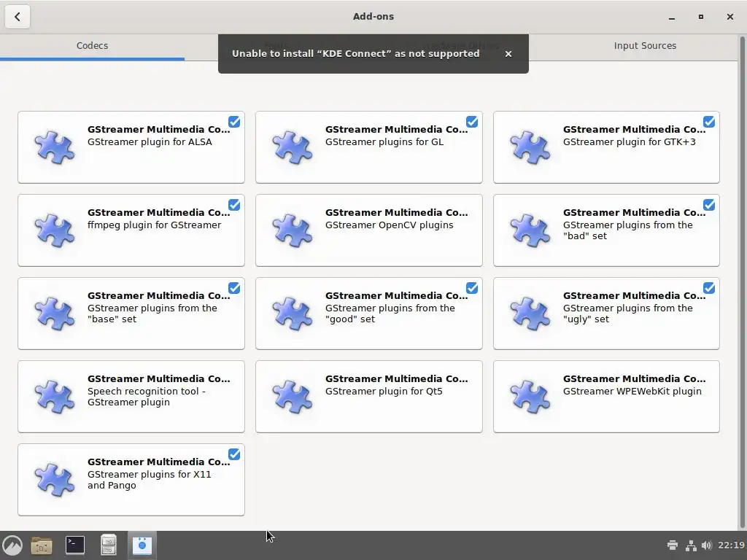
Task: Toggle installed checkmark on "bad" set card
Action: pos(709,205)
